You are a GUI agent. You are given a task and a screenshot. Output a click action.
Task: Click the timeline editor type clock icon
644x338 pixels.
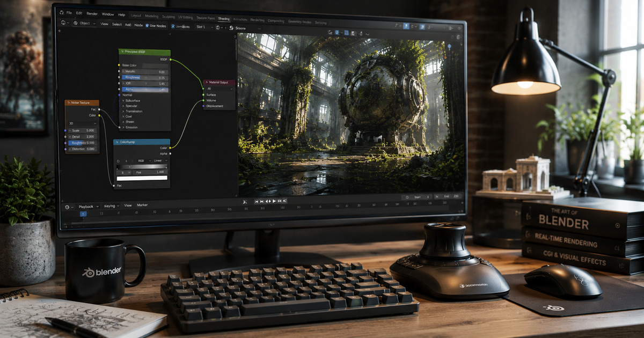[67, 207]
